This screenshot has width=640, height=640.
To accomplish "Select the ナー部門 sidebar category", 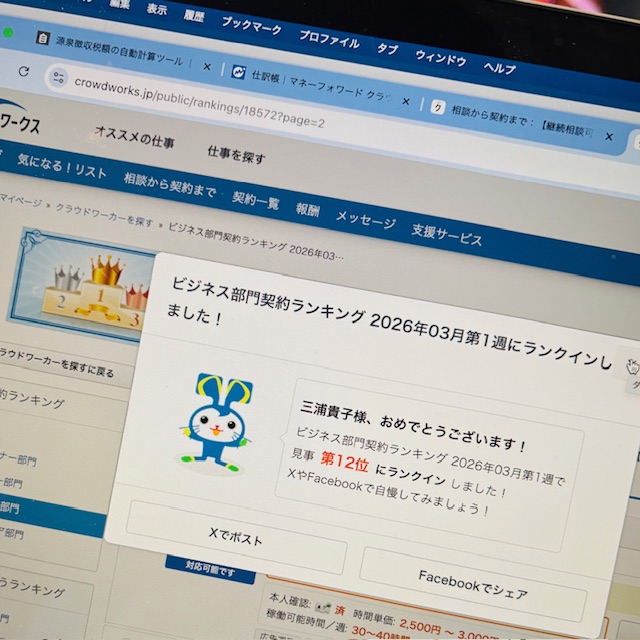I will pyautogui.click(x=19, y=460).
